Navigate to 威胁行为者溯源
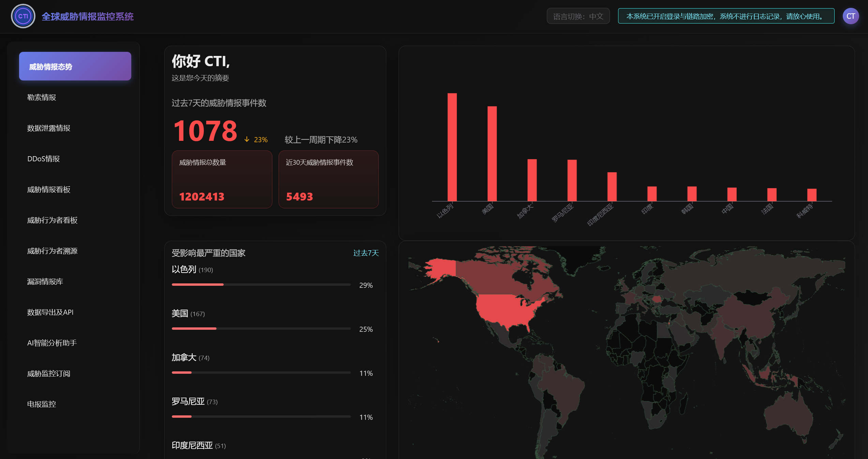868x459 pixels. [52, 251]
